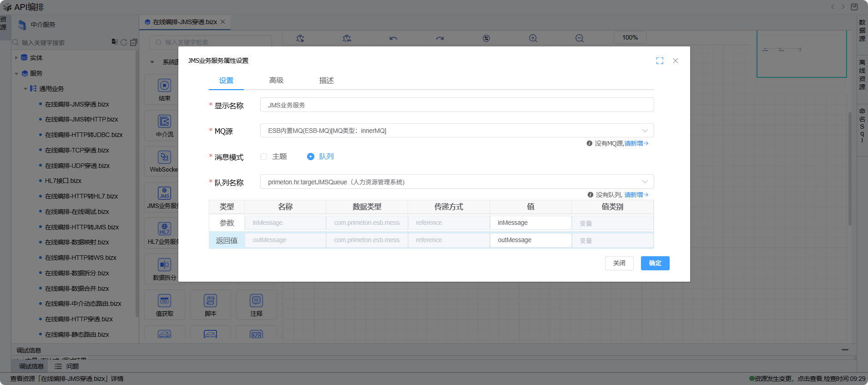
Task: Click the refresh icon in the resource panel
Action: point(124,42)
